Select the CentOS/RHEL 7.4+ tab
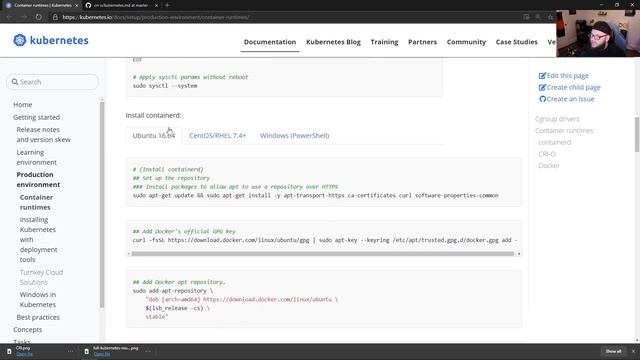 coord(218,136)
